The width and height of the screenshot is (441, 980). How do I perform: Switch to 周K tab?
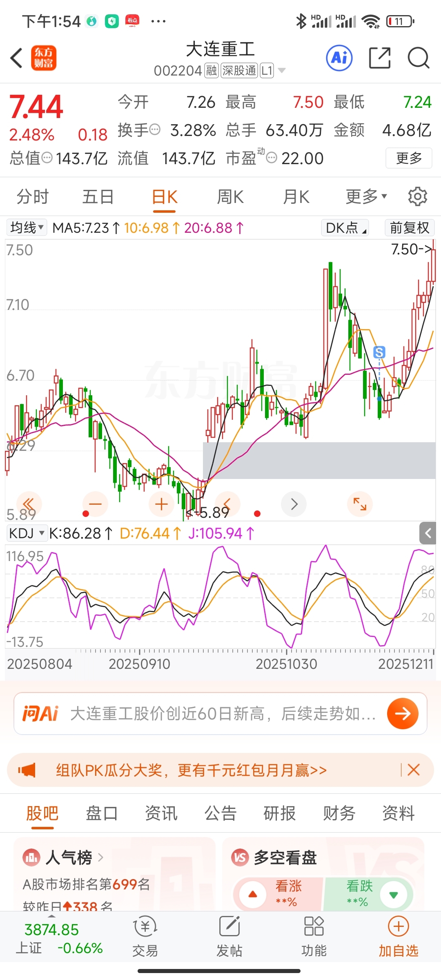230,197
